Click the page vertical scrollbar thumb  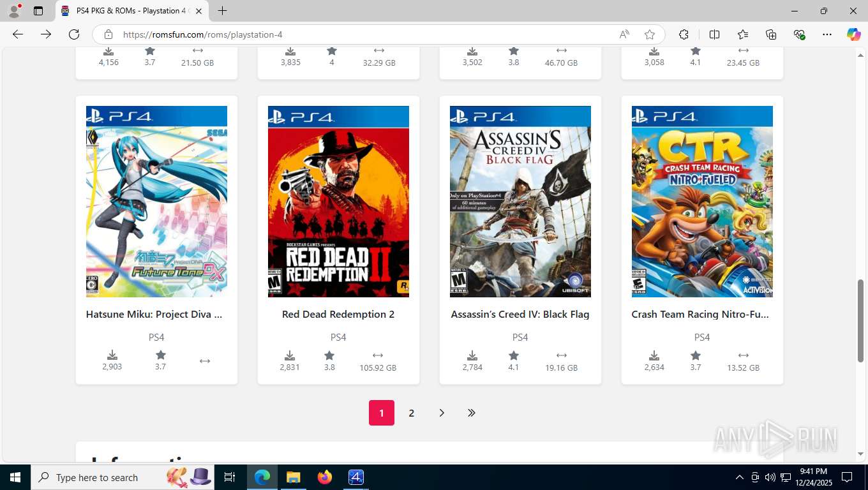point(860,320)
